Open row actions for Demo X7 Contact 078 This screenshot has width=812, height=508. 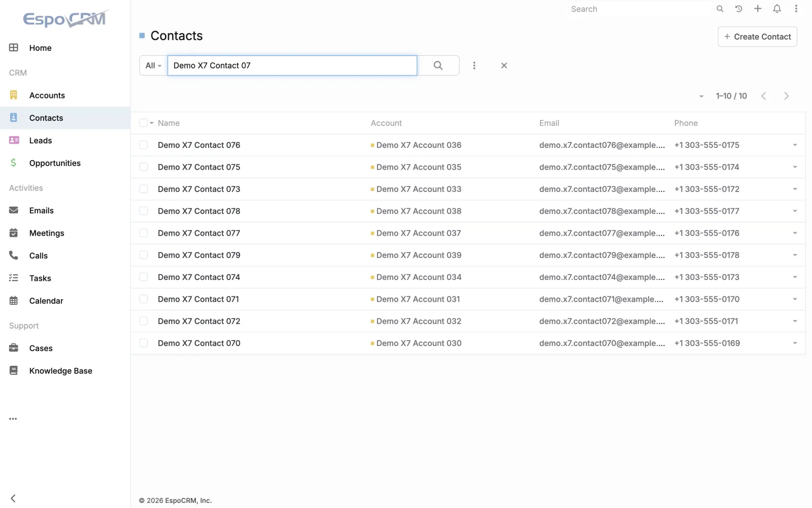coord(795,211)
